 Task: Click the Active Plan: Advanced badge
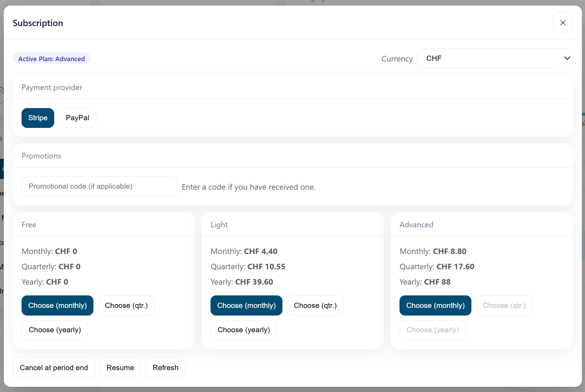51,58
